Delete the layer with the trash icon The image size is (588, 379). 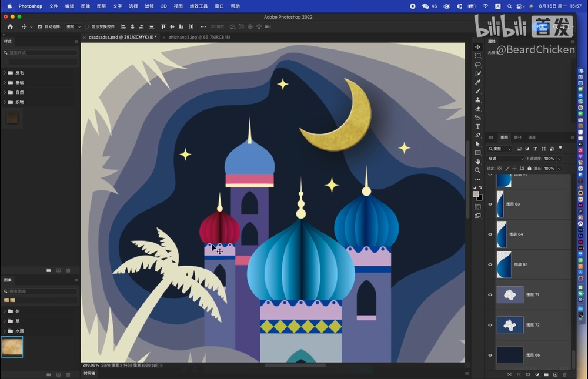(564, 374)
